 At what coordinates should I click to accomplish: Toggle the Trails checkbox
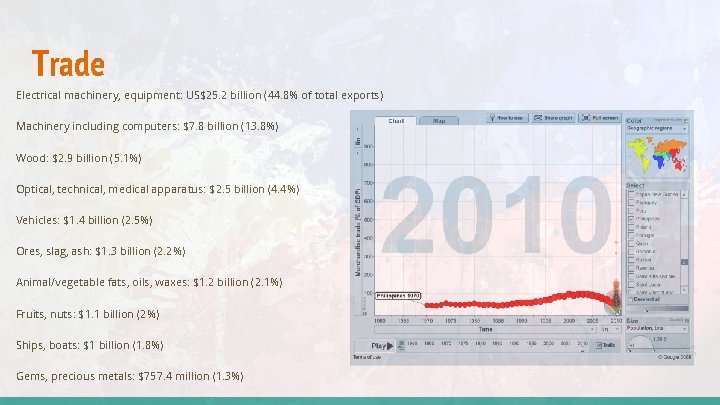599,345
